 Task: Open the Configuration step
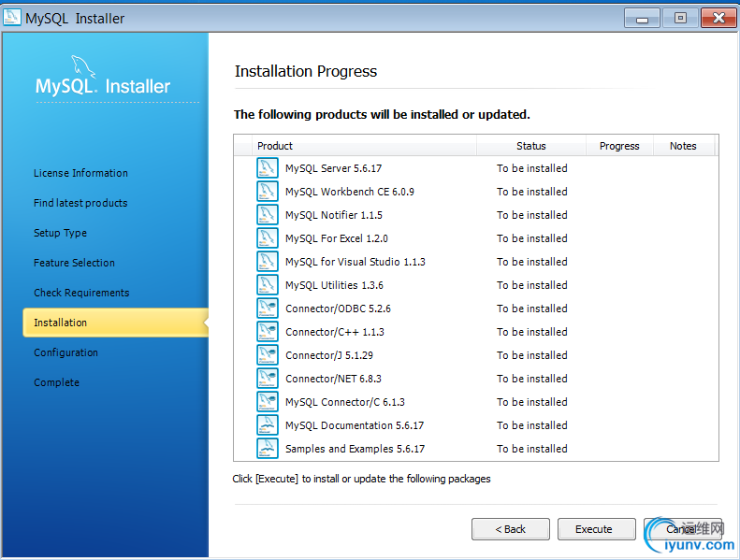tap(66, 352)
